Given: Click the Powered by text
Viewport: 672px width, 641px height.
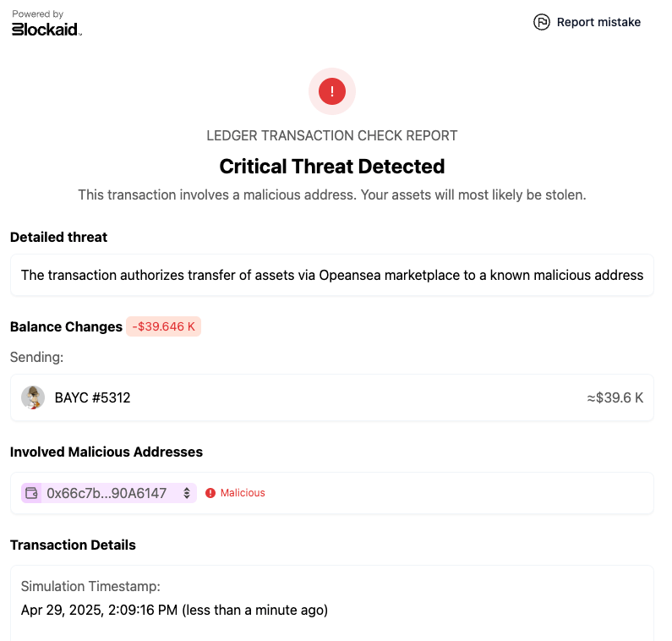Looking at the screenshot, I should point(38,14).
